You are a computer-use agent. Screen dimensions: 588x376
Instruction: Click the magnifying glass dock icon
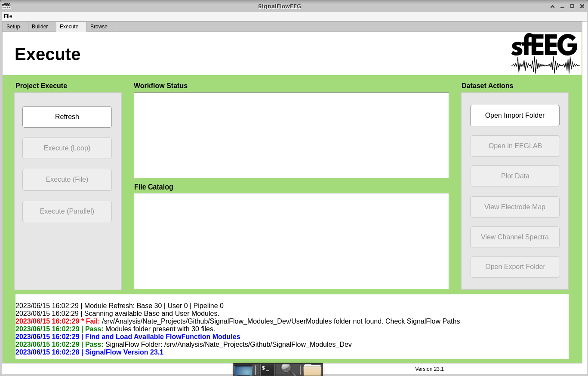pyautogui.click(x=288, y=370)
